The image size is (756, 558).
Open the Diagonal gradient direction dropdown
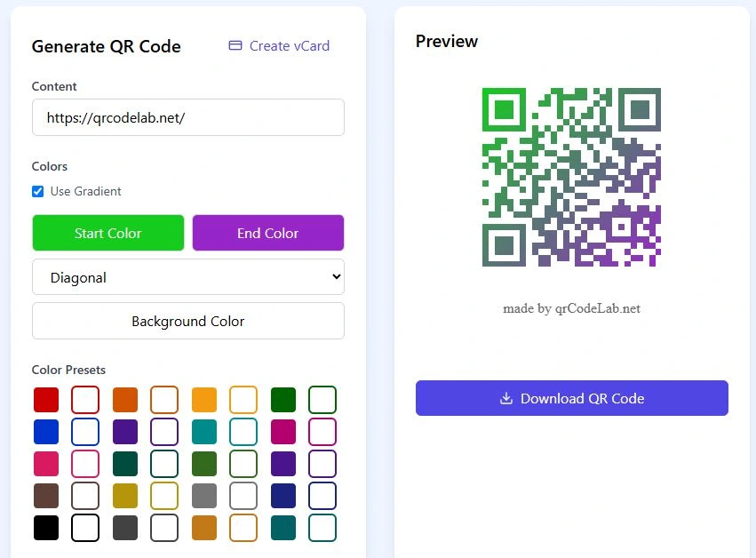tap(188, 277)
